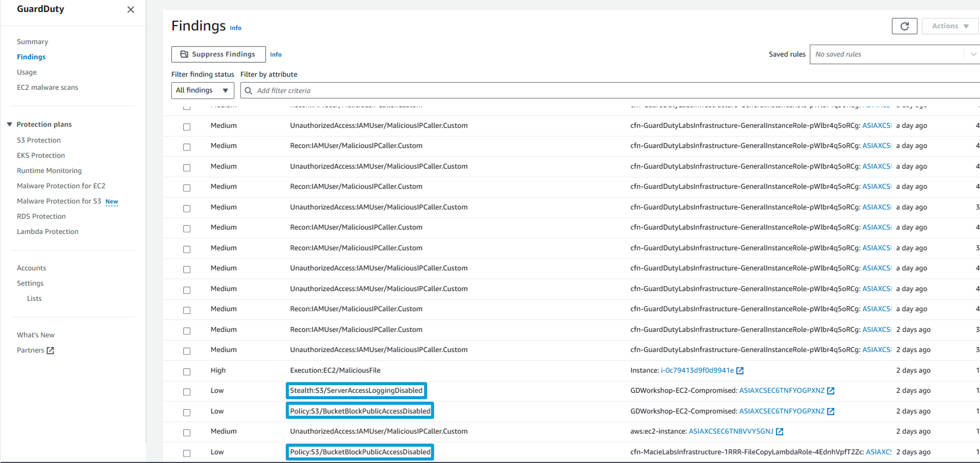Tick the aws:ec2-instance Medium finding checkbox
The width and height of the screenshot is (980, 463).
pos(187,432)
